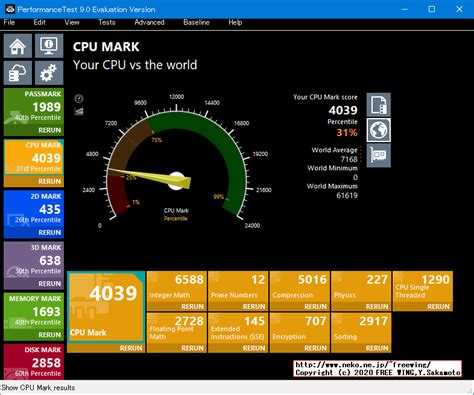Rerun the Compression test
Image resolution: width=474 pixels, height=395 pixels.
(x=315, y=307)
